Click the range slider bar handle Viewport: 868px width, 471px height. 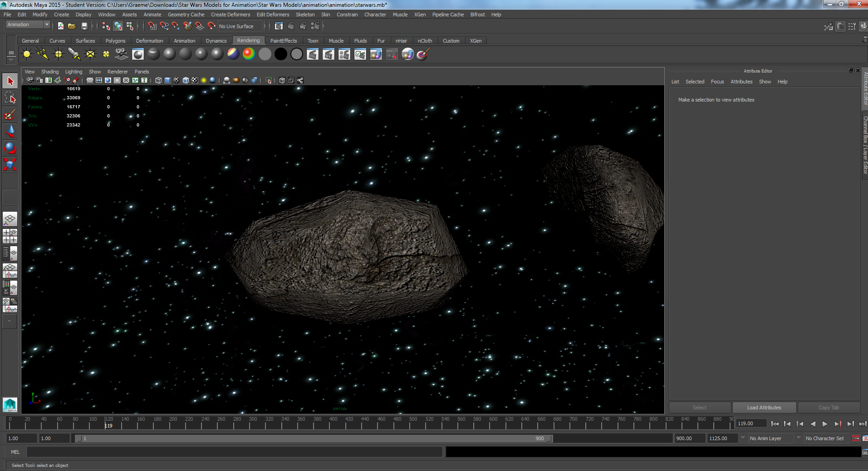(314, 438)
